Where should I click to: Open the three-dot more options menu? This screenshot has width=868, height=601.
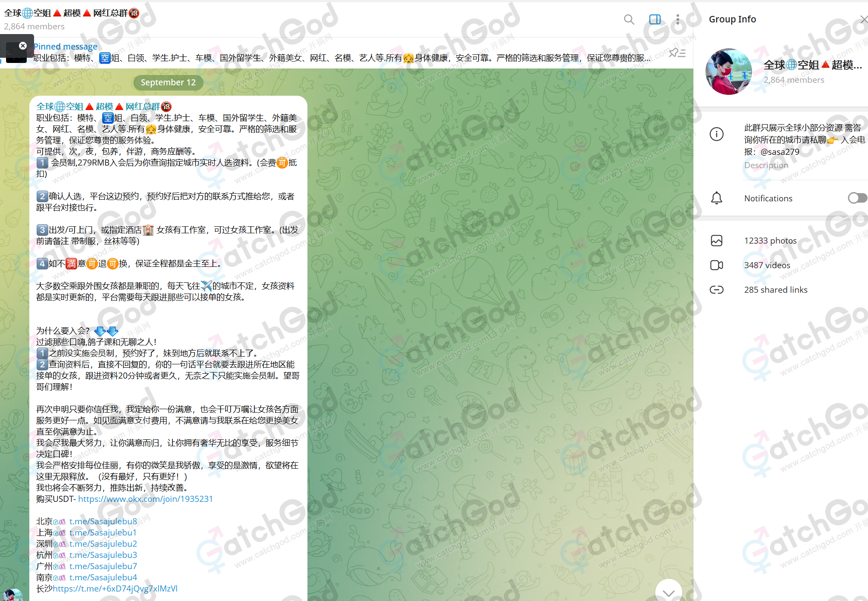[x=678, y=19]
